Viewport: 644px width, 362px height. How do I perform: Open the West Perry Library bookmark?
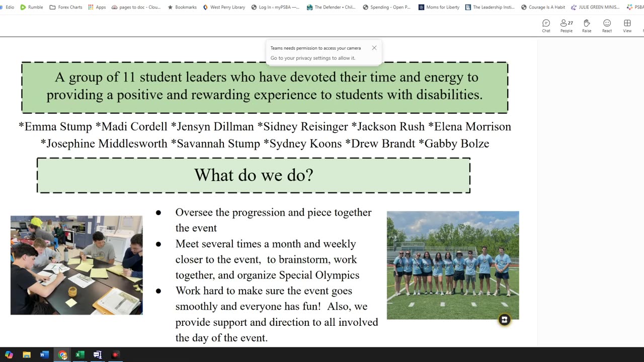click(224, 7)
